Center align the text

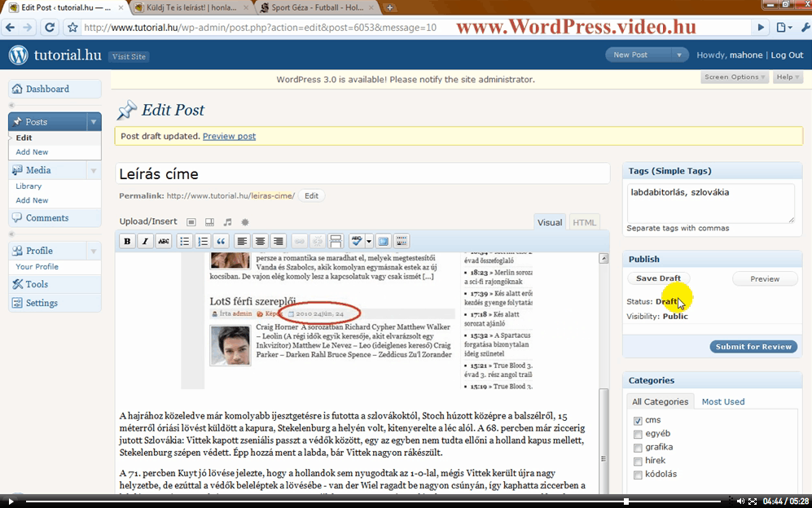tap(260, 241)
